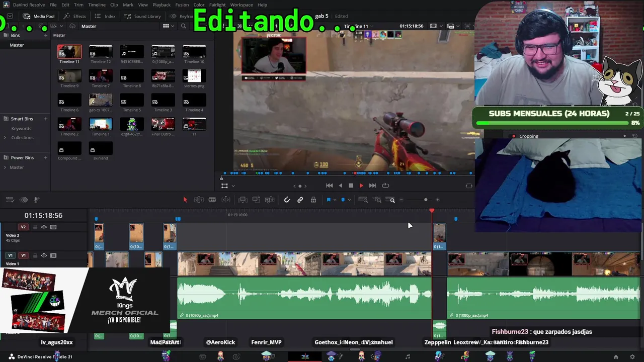Open the Timeline menu
The image size is (644, 362).
[97, 5]
